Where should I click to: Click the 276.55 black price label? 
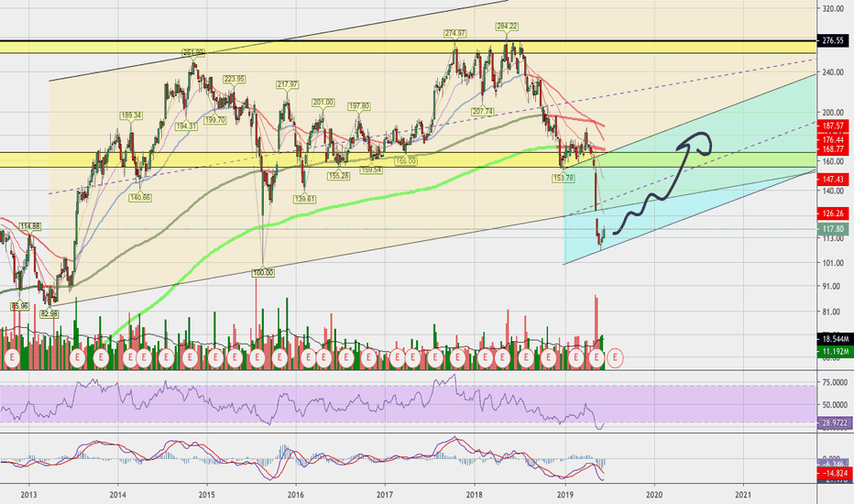click(x=833, y=41)
